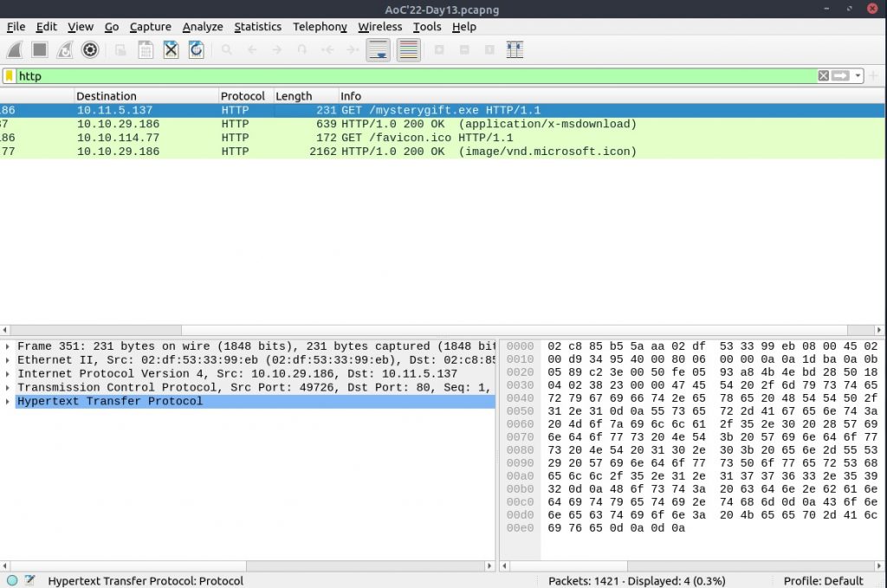Select the GET /favicon.ico packet row
The image size is (887, 588).
click(x=426, y=138)
